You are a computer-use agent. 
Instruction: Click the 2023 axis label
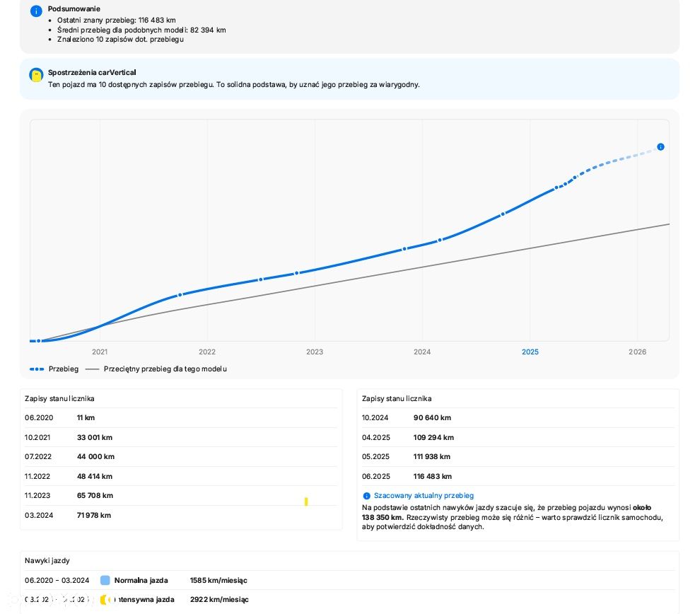point(315,352)
